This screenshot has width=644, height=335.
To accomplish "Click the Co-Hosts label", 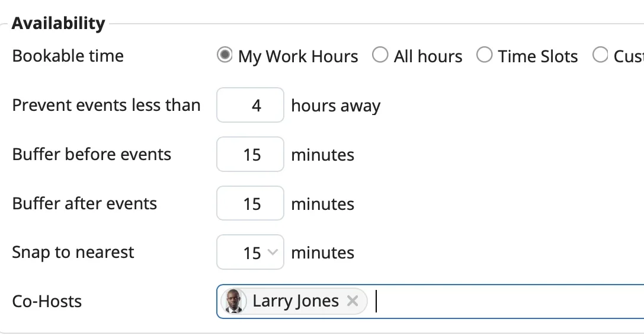I will point(47,301).
